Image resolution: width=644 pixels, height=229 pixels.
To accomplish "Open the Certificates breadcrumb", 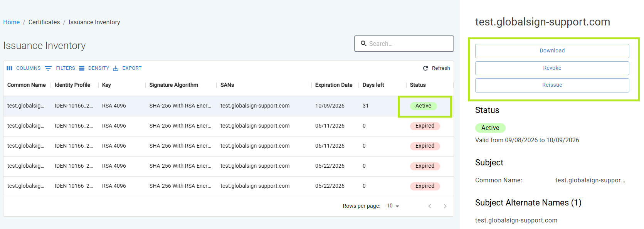I will tap(44, 22).
